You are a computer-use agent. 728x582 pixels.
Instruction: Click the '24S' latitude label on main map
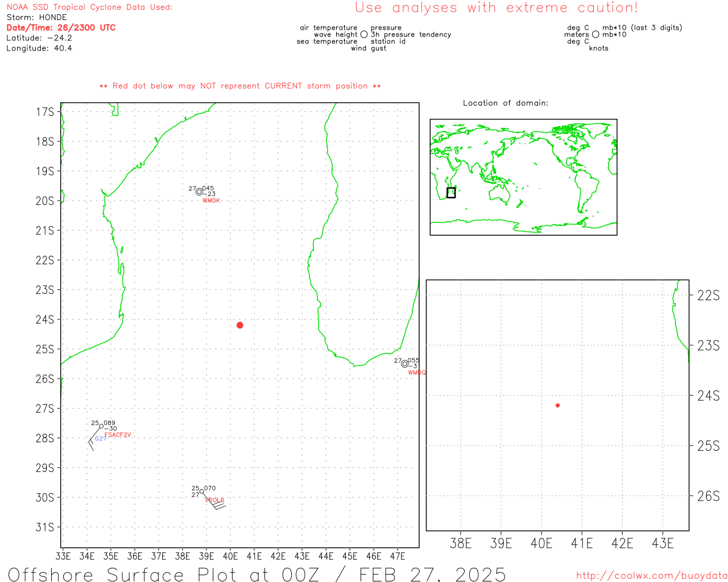tap(45, 319)
